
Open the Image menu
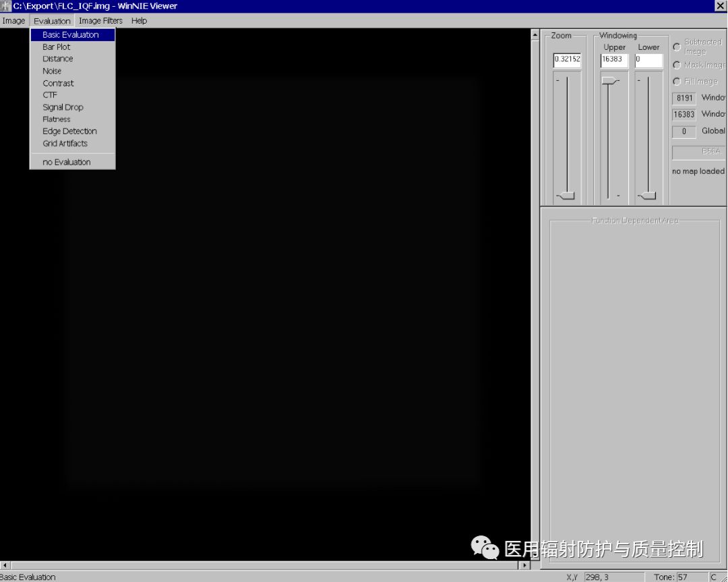tap(13, 21)
